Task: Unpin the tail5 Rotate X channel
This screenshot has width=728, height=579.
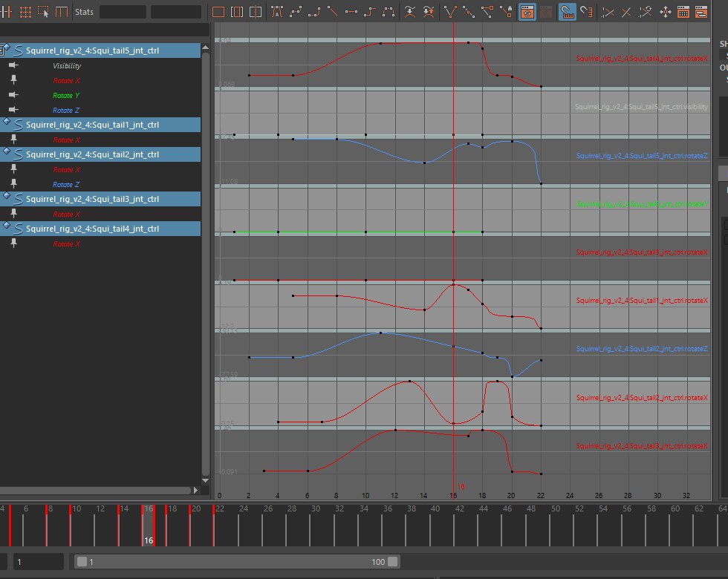Action: (x=13, y=80)
